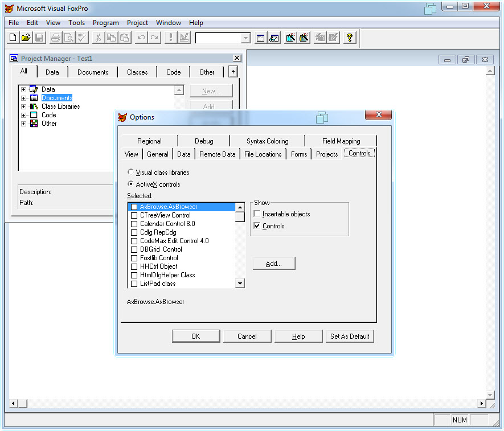Click the ListPad class entry text
Viewport: 504px width, 431px height.
pos(158,284)
